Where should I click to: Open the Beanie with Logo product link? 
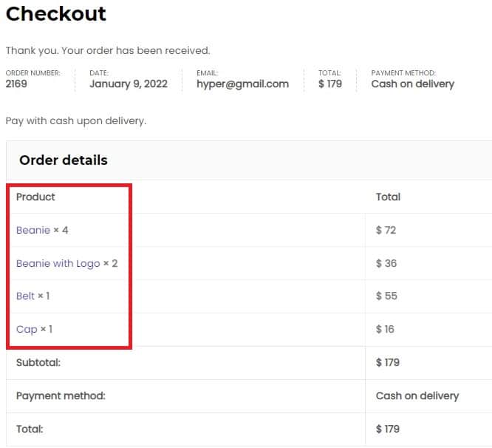pyautogui.click(x=58, y=263)
